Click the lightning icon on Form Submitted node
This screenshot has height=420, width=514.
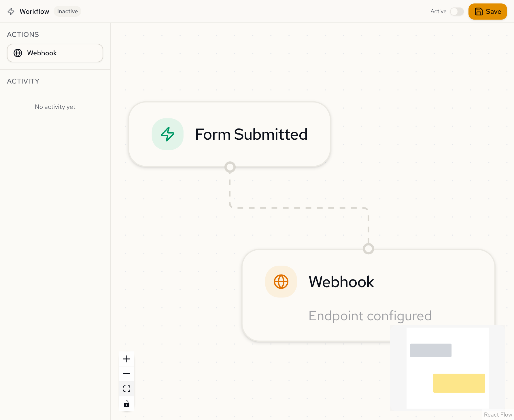pyautogui.click(x=167, y=134)
